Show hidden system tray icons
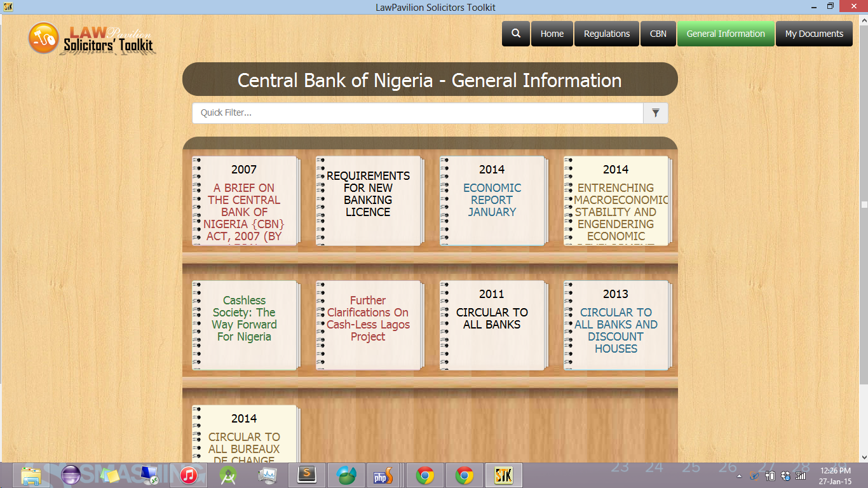The image size is (868, 488). click(738, 476)
